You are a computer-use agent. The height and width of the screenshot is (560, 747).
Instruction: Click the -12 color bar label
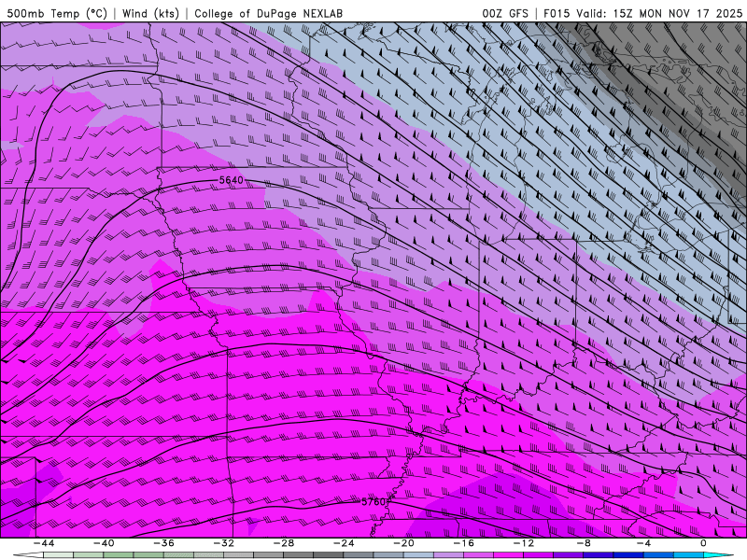524,543
